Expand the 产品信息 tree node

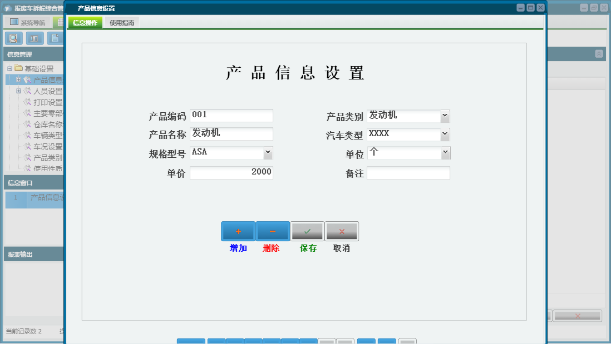click(19, 80)
